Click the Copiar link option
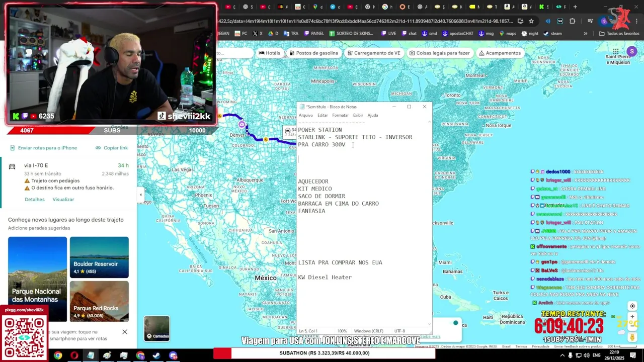The image size is (644, 362). click(111, 148)
